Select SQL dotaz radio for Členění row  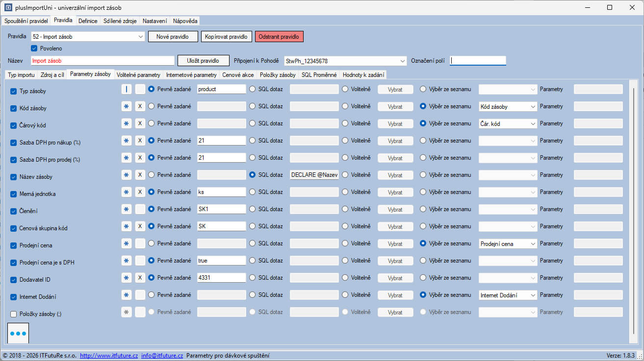pos(253,209)
